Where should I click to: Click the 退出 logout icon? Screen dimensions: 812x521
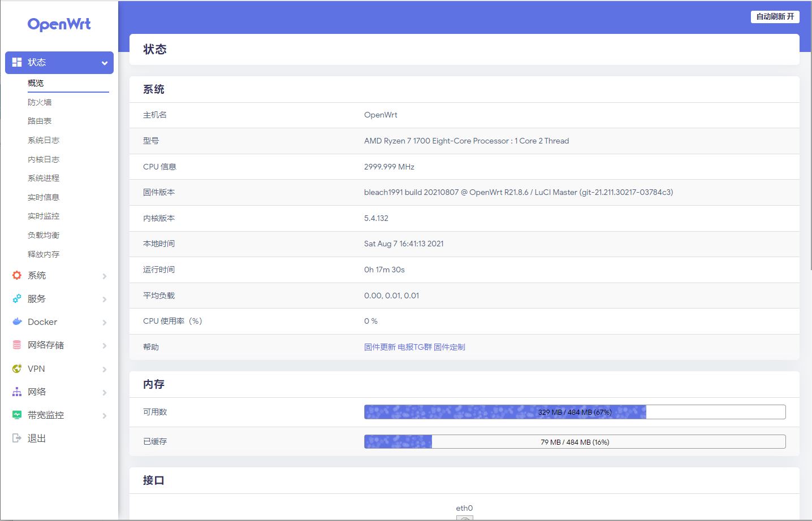coord(17,438)
